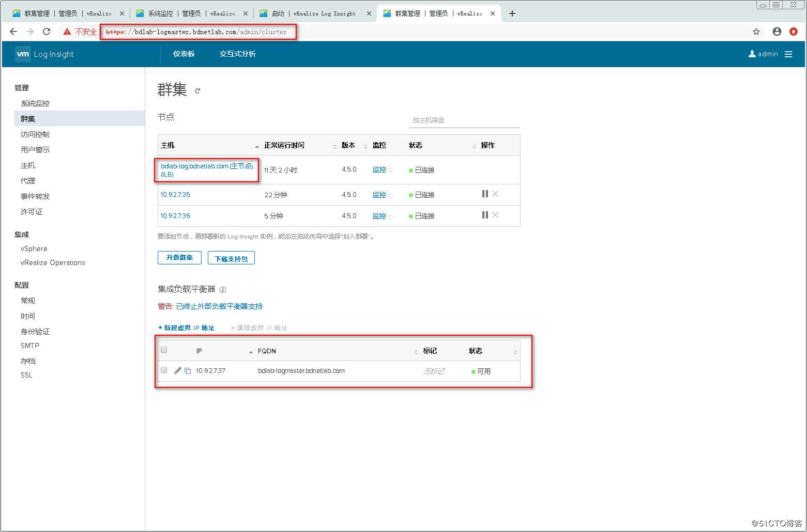Click the admin user icon

[752, 54]
